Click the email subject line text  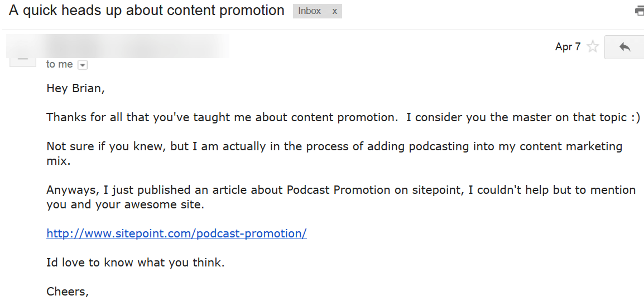pyautogui.click(x=147, y=11)
